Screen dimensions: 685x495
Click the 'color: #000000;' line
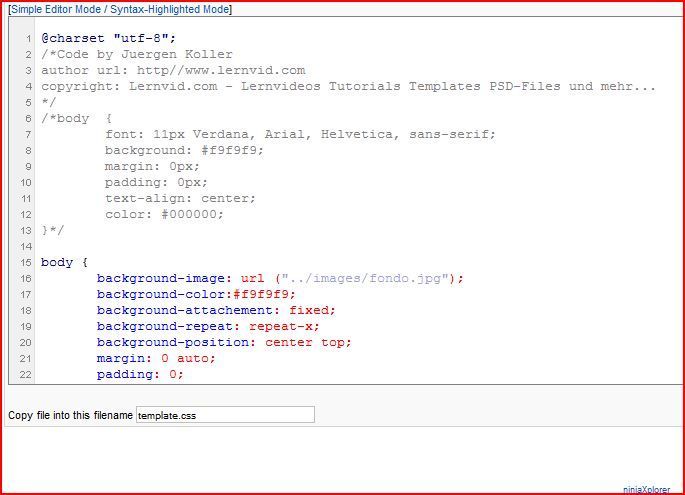[x=164, y=215]
